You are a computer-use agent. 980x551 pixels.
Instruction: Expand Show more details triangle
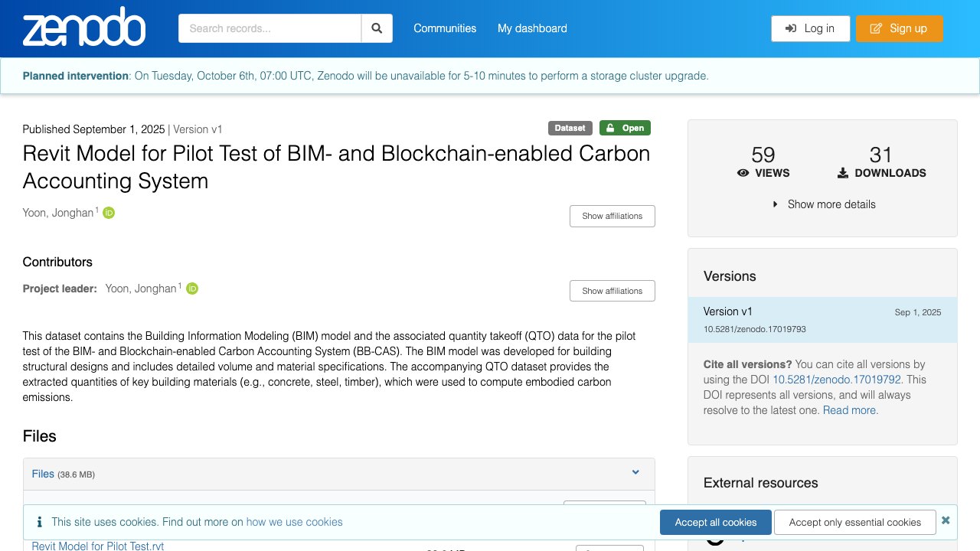click(776, 204)
